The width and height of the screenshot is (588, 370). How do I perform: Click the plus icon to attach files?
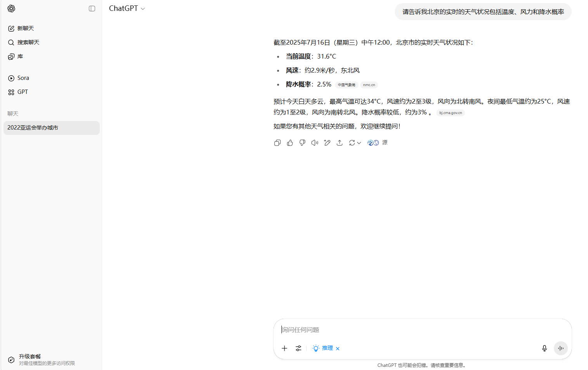coord(284,348)
